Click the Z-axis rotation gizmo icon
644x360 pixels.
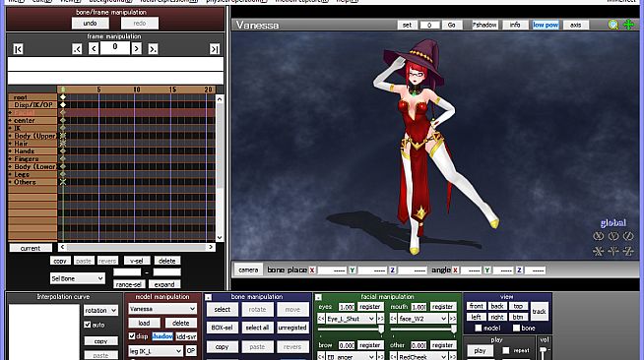(628, 236)
